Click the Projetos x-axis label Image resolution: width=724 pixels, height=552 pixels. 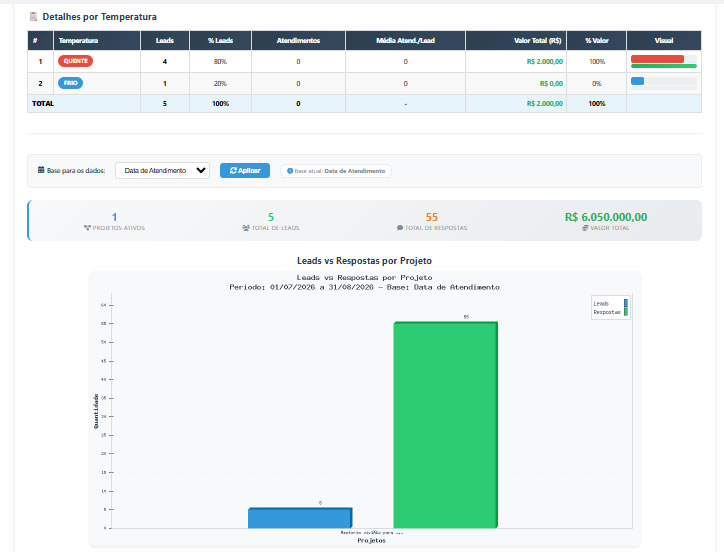tap(371, 540)
